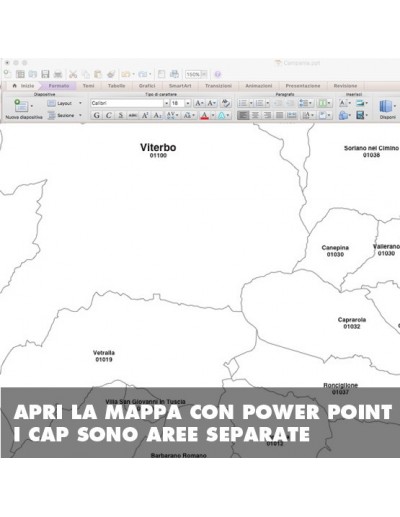Decrease font size with smaller A button

pyautogui.click(x=211, y=103)
